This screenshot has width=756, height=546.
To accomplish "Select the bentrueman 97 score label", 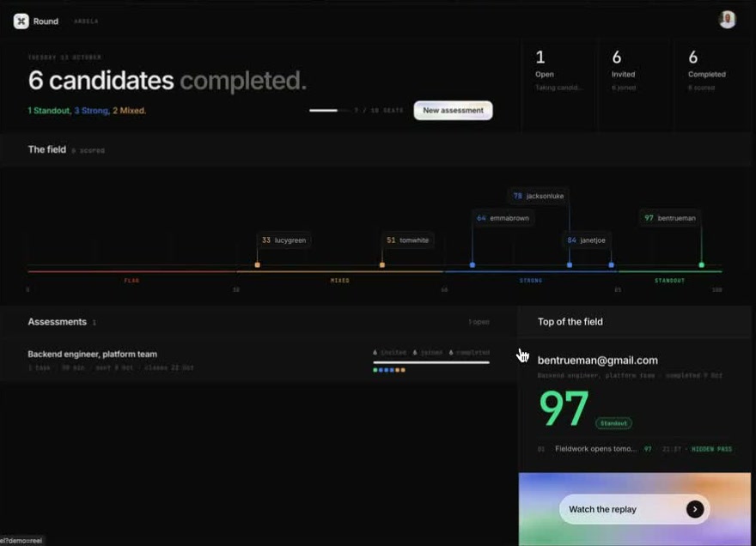I will click(x=670, y=218).
